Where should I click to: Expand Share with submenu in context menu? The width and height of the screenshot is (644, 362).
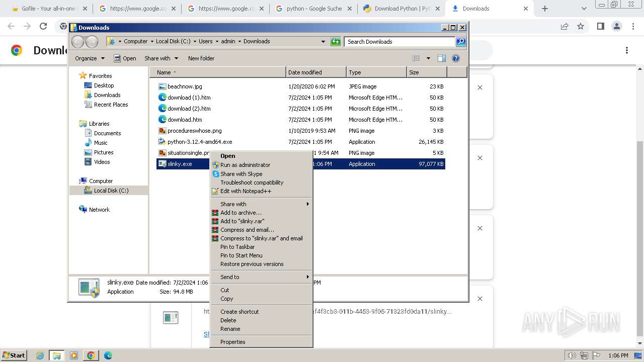tap(261, 204)
